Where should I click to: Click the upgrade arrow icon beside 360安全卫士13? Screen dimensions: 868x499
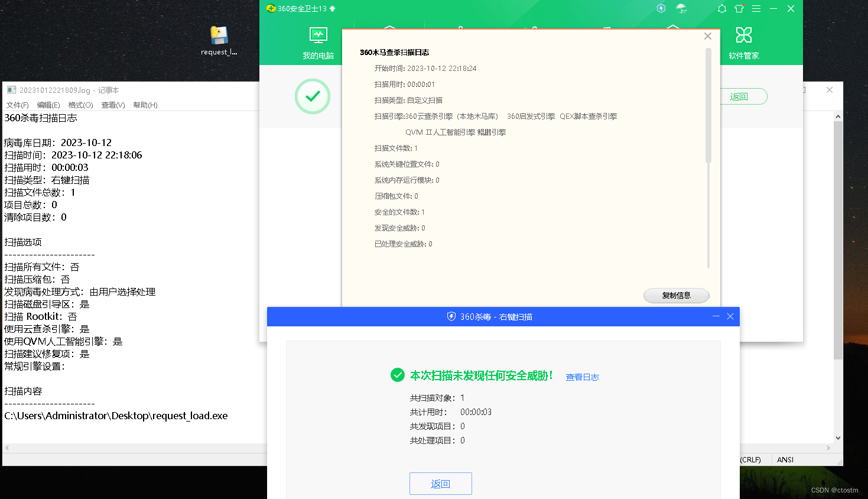click(x=332, y=8)
